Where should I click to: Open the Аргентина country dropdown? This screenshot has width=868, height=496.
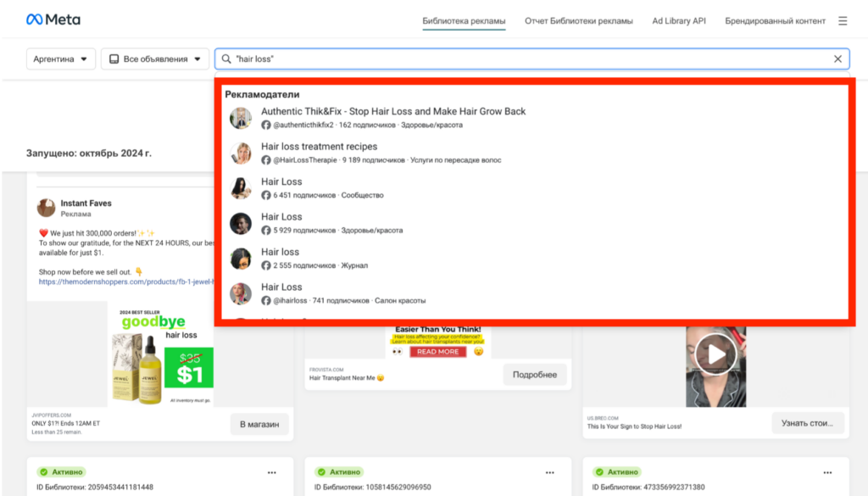(x=61, y=59)
